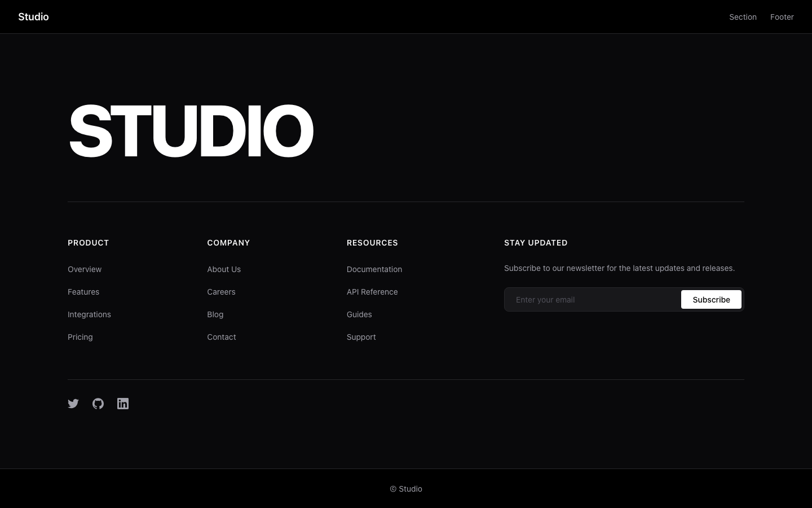
Task: View the Careers link
Action: [221, 292]
